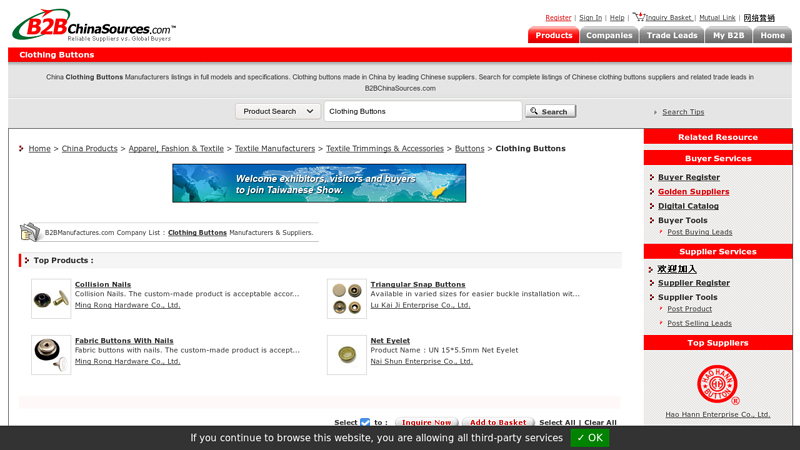800x450 pixels.
Task: Open the Inquiry Basket cart icon
Action: point(638,16)
